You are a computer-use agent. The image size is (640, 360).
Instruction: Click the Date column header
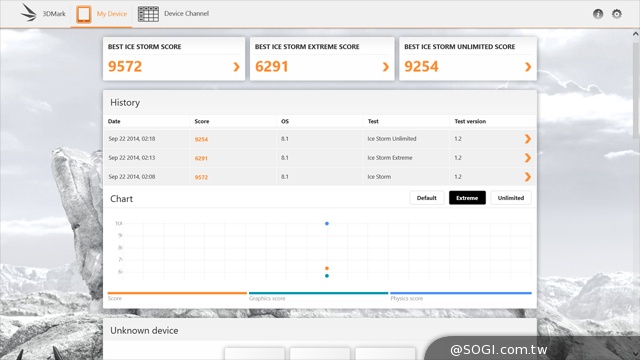tap(114, 121)
